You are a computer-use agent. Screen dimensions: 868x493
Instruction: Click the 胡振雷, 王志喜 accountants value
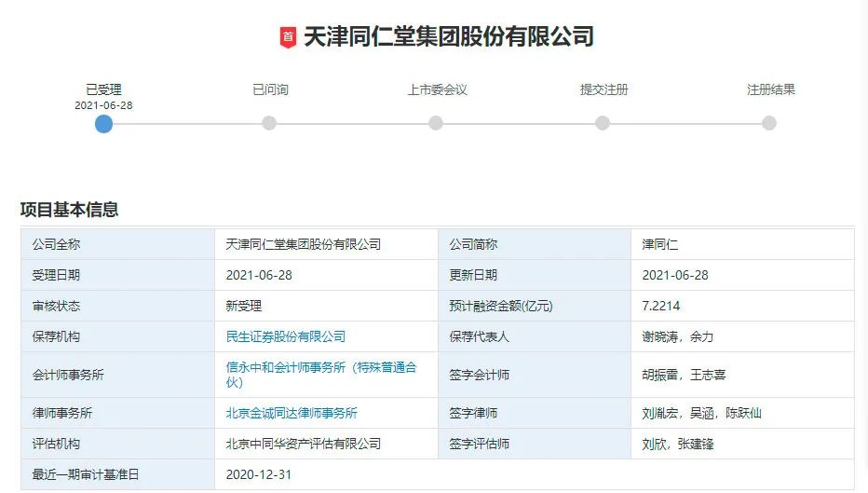pos(684,375)
